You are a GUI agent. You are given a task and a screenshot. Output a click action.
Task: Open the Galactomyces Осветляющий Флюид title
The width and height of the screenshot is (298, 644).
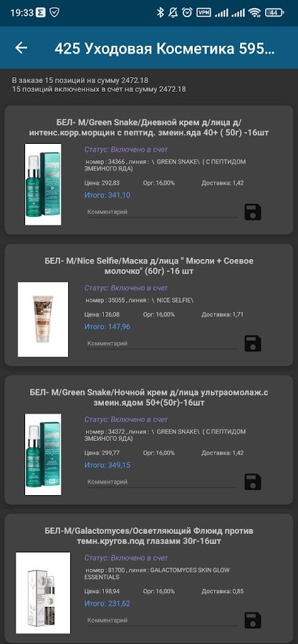tap(149, 536)
